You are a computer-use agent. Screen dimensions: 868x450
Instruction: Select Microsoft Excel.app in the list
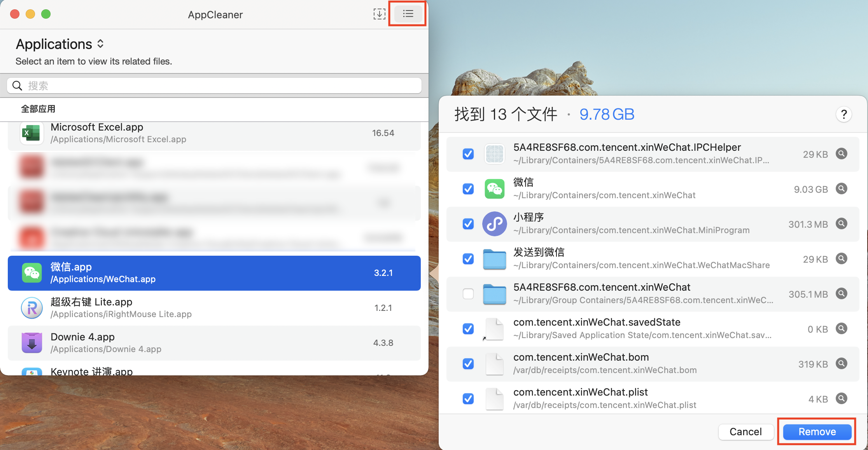pyautogui.click(x=214, y=133)
